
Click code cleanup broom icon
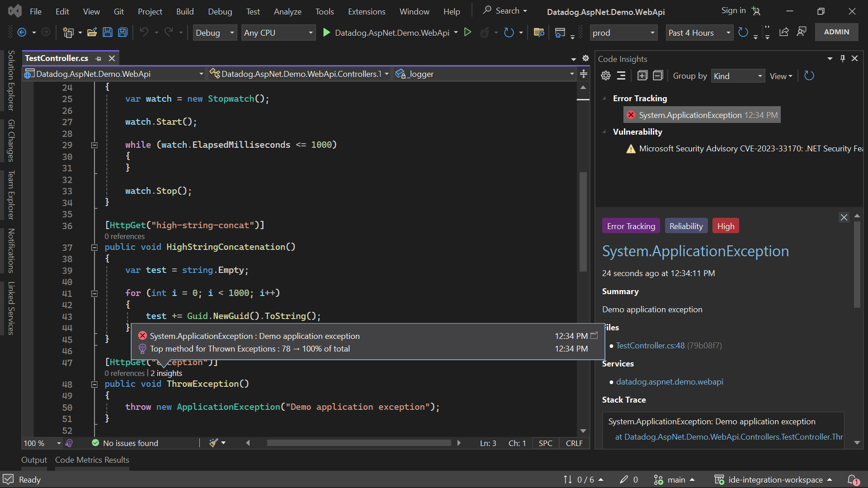coord(213,443)
